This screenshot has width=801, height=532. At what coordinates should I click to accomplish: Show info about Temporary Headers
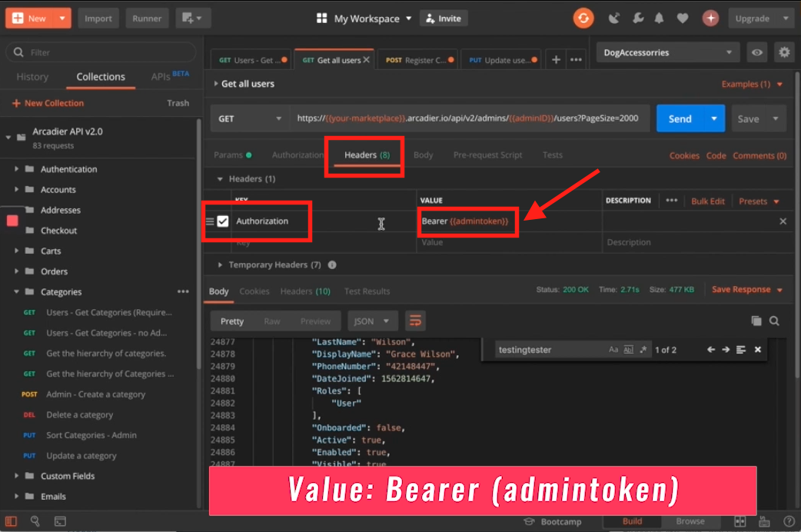(x=332, y=264)
